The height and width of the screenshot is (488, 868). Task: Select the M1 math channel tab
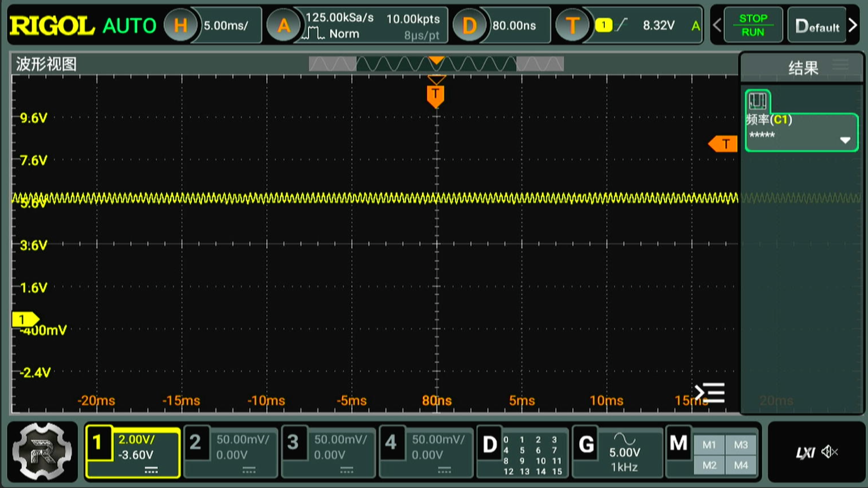709,445
